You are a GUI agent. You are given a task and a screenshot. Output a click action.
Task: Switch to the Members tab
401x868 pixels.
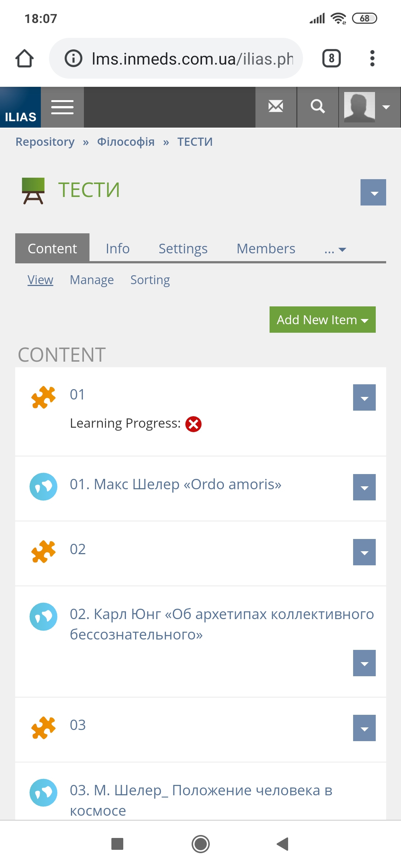tap(266, 249)
